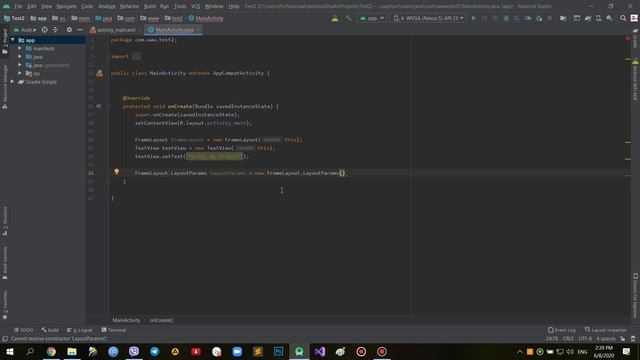The height and width of the screenshot is (360, 640).
Task: Toggle the 1: Project side panel tab
Action: point(5,42)
